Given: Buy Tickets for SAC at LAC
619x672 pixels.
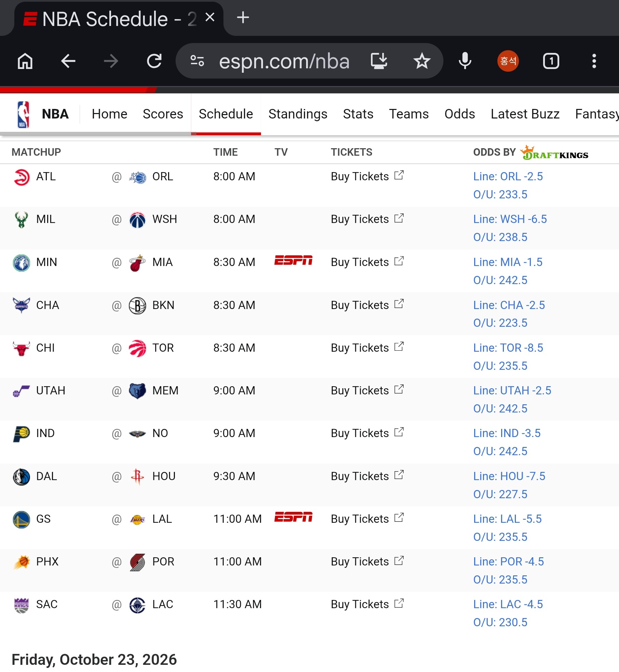Looking at the screenshot, I should point(367,604).
